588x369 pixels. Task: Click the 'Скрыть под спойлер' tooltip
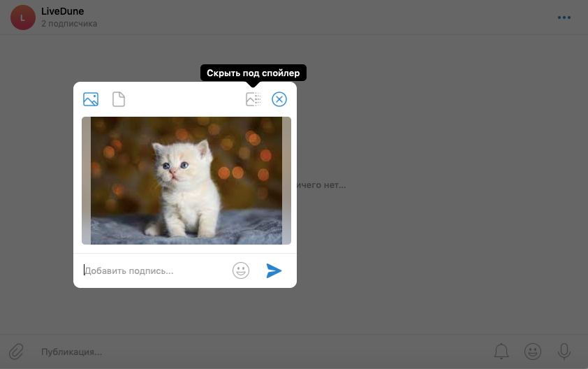(253, 73)
